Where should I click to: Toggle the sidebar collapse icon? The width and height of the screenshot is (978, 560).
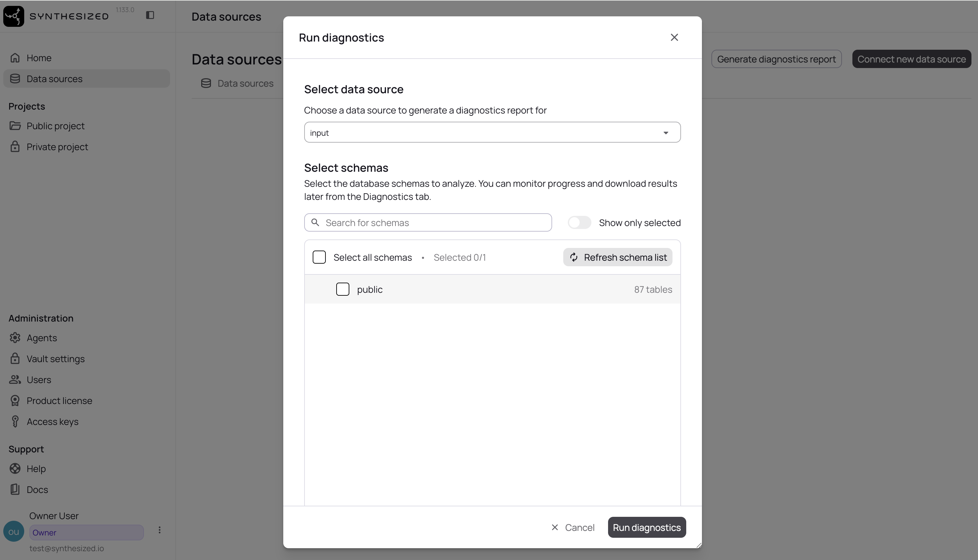point(150,15)
